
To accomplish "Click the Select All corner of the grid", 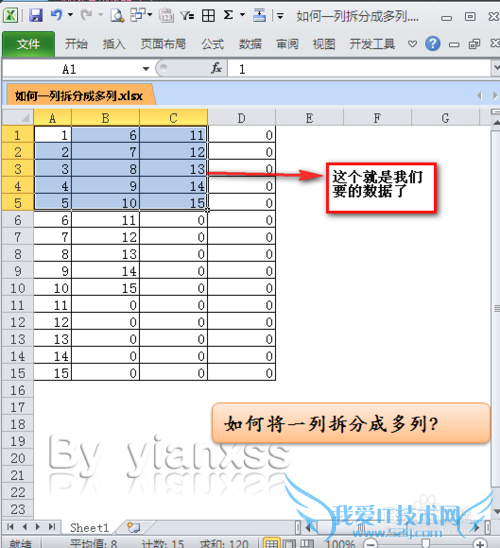I will point(18,118).
